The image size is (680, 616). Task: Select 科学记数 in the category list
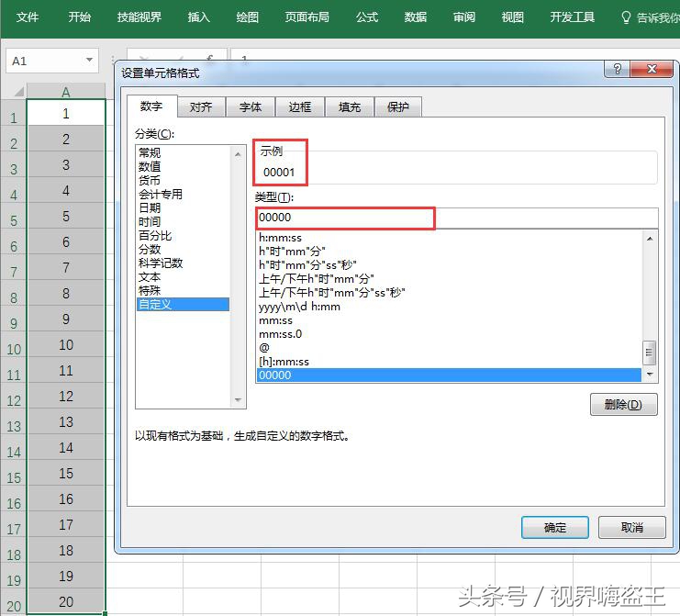tap(183, 263)
